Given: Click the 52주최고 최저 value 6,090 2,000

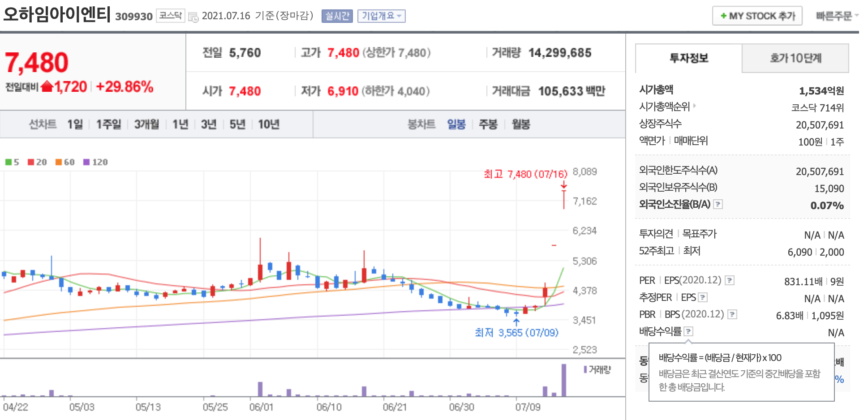Looking at the screenshot, I should (x=816, y=252).
